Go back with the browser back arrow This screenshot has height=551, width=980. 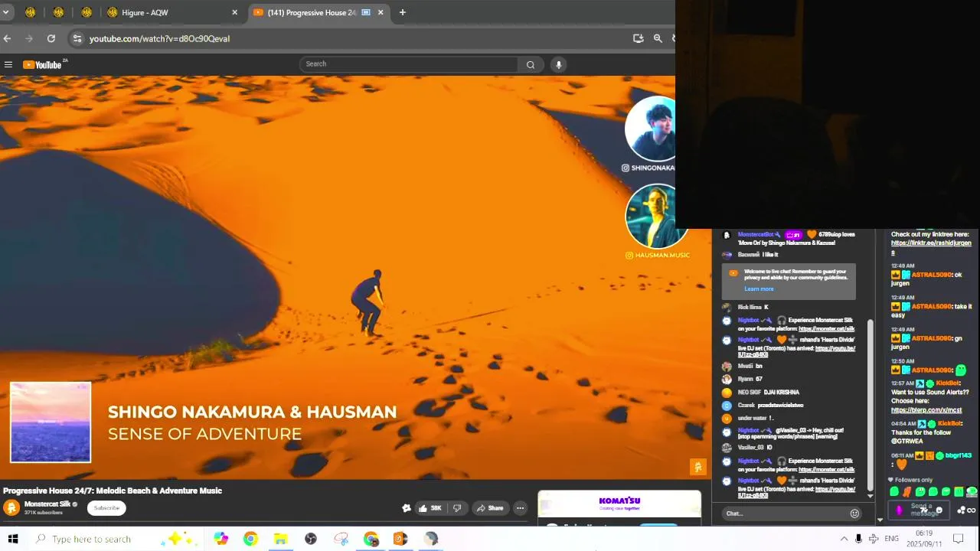tap(7, 38)
